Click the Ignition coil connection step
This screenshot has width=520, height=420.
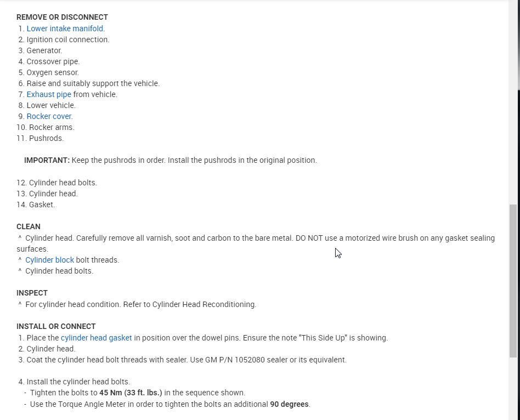[67, 39]
